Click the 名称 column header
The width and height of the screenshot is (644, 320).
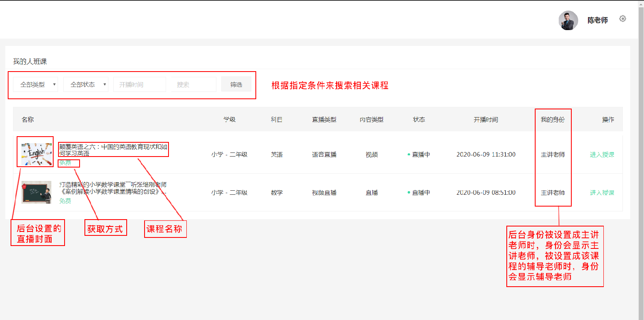(x=28, y=120)
